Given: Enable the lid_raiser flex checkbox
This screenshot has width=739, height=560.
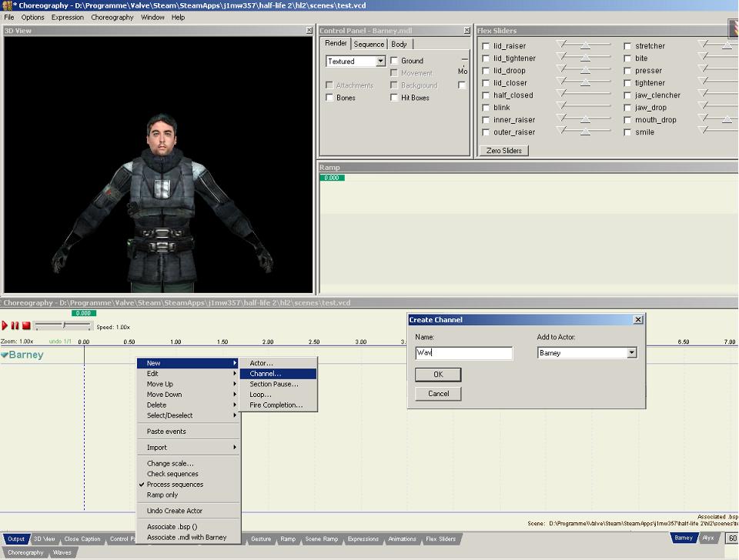Looking at the screenshot, I should point(486,46).
